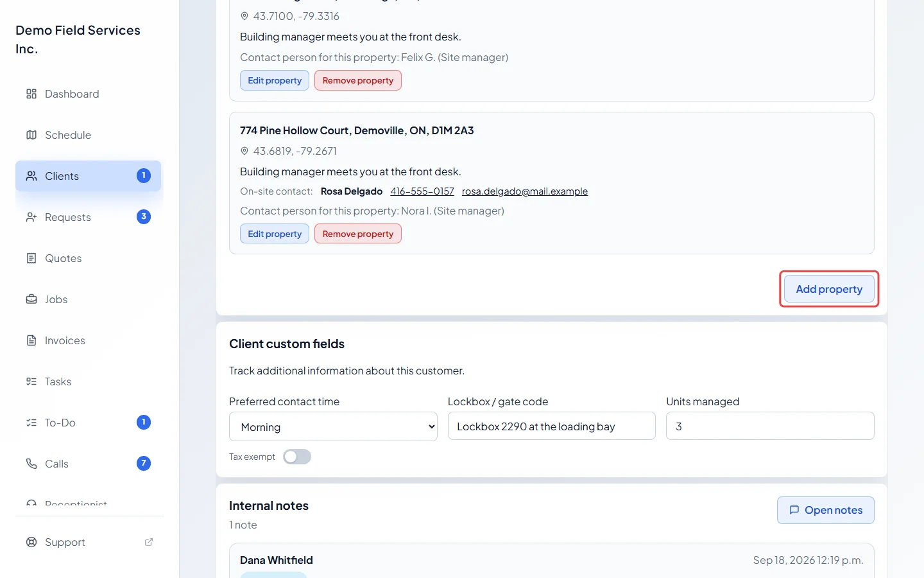
Task: Click the Requests person-plus icon
Action: click(x=31, y=217)
